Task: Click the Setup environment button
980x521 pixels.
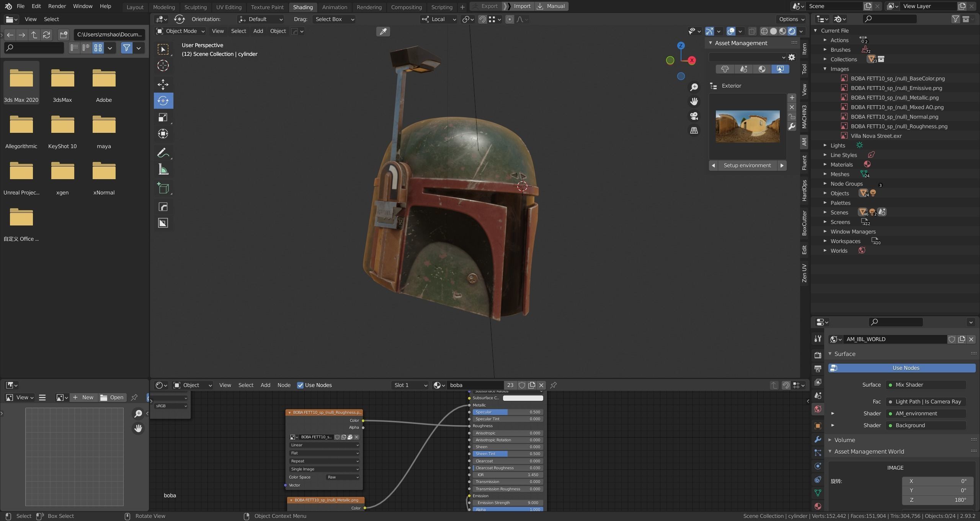Action: (747, 165)
